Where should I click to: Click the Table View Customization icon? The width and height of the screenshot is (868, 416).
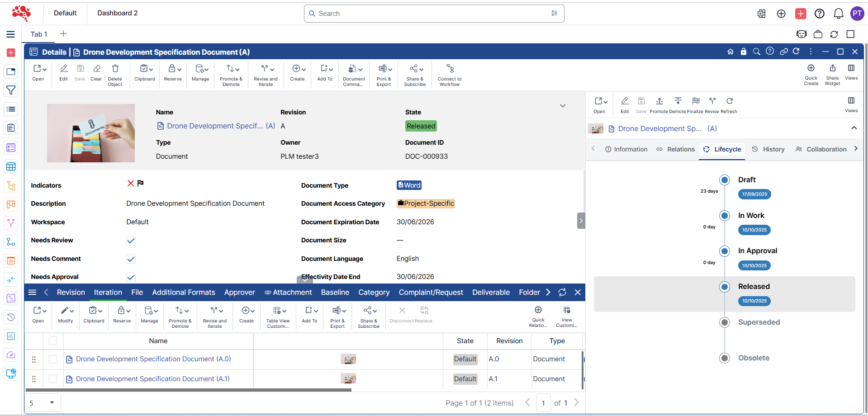[278, 311]
